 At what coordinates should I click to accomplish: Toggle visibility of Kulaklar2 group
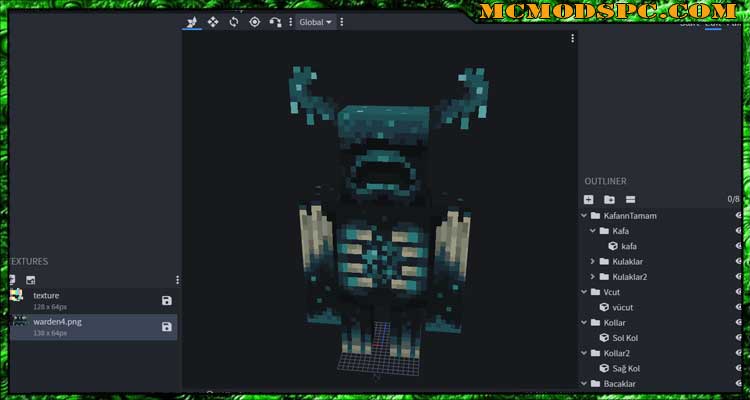click(739, 277)
